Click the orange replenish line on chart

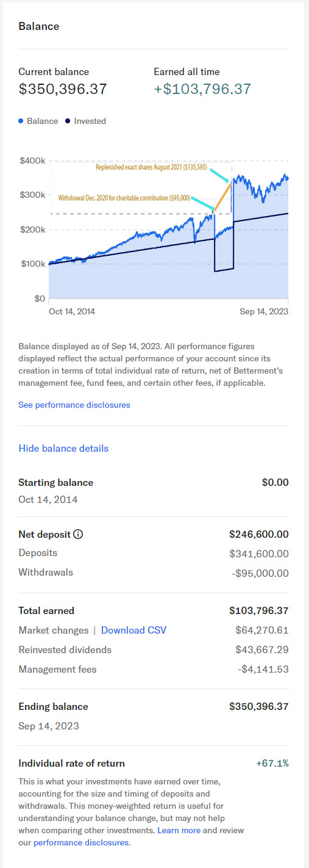coord(222,196)
